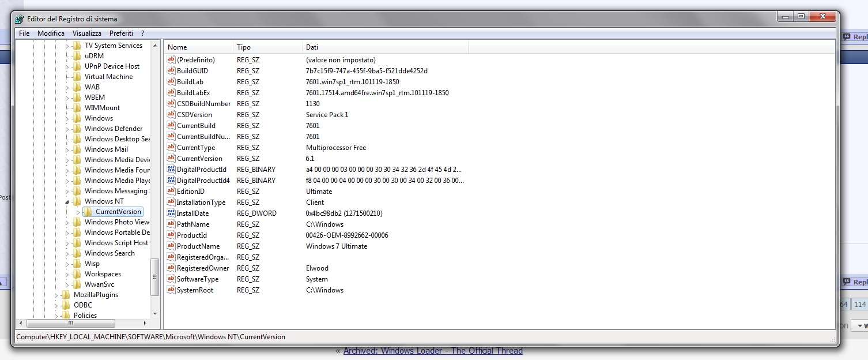Click the 'Windows 7 Ultimate' data value
This screenshot has width=868, height=360.
337,246
